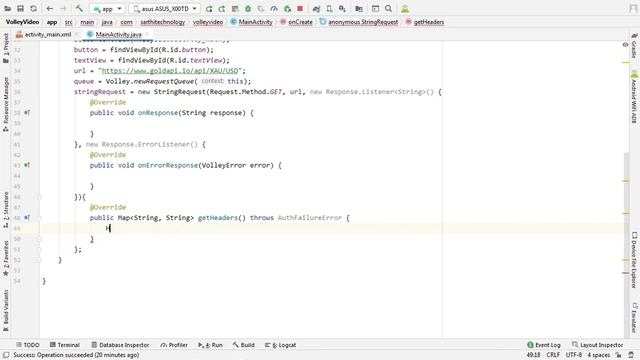
Task: Click the onErrorResponse override gutter icon
Action: pyautogui.click(x=27, y=165)
